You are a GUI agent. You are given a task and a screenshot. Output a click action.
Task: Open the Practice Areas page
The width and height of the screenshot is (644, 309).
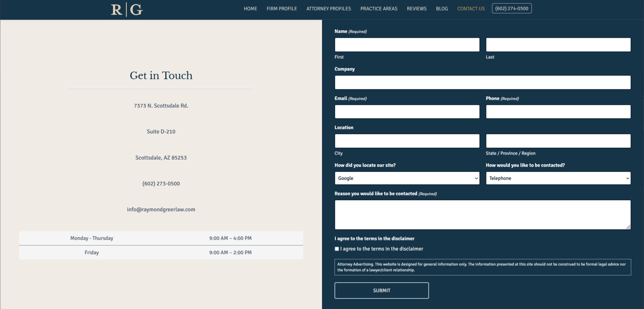[379, 9]
